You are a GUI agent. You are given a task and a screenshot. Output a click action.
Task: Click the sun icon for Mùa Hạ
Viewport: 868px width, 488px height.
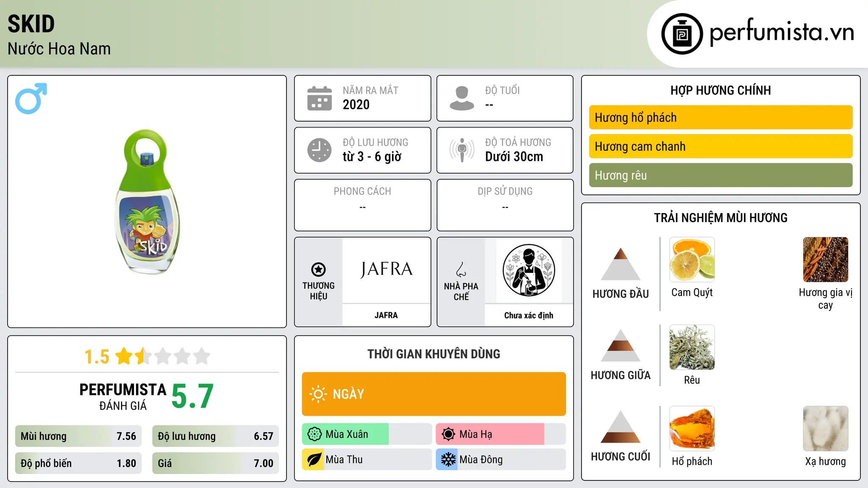pos(448,434)
